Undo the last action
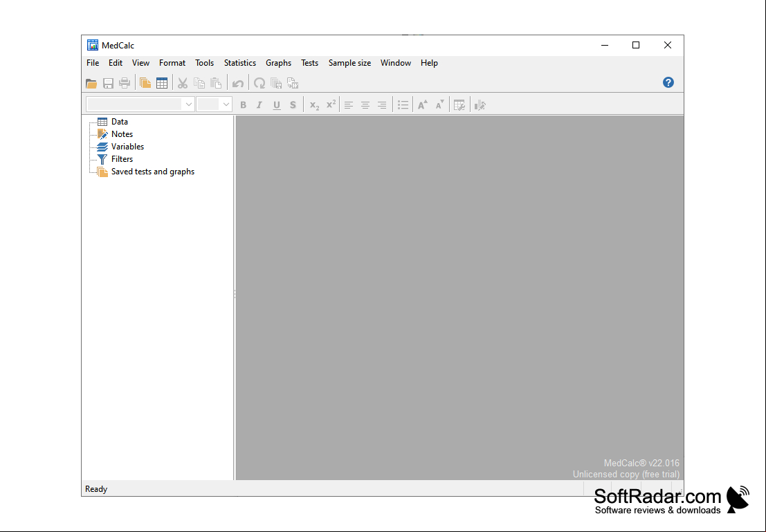 238,84
